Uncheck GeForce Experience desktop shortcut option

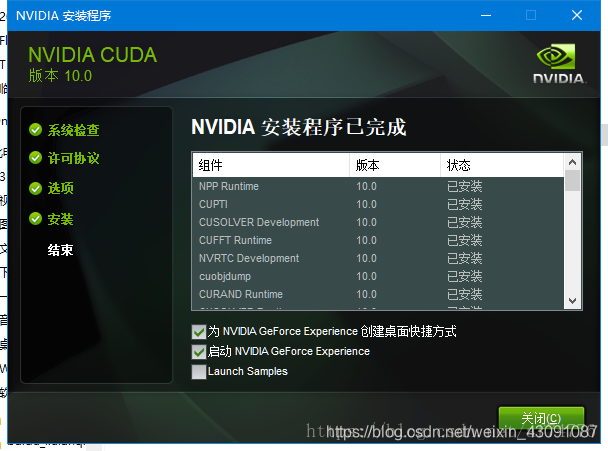point(199,332)
